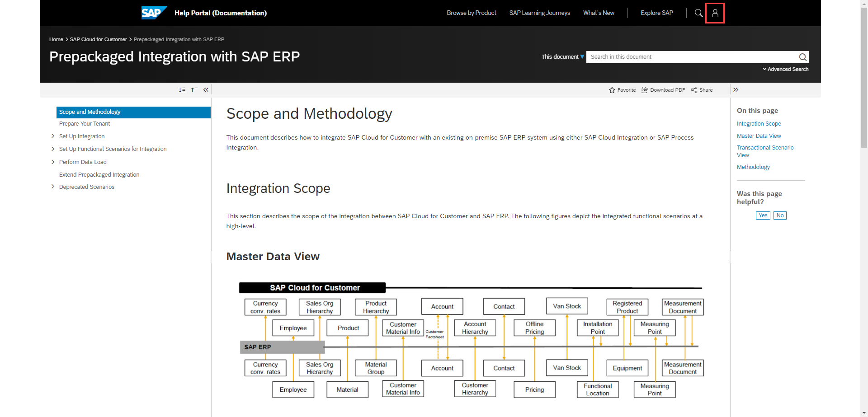Click the expand-all icon in the table of contents
The image size is (868, 417).
tap(182, 90)
